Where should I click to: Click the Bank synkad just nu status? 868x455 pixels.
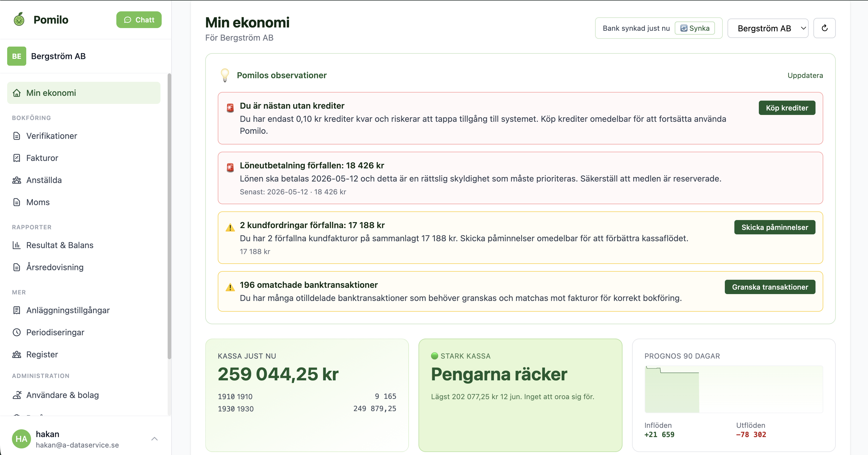click(x=636, y=28)
